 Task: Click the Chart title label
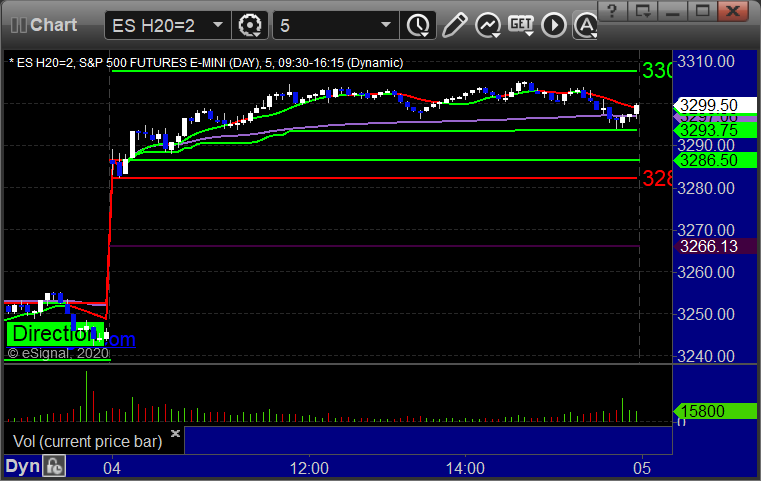(x=54, y=25)
